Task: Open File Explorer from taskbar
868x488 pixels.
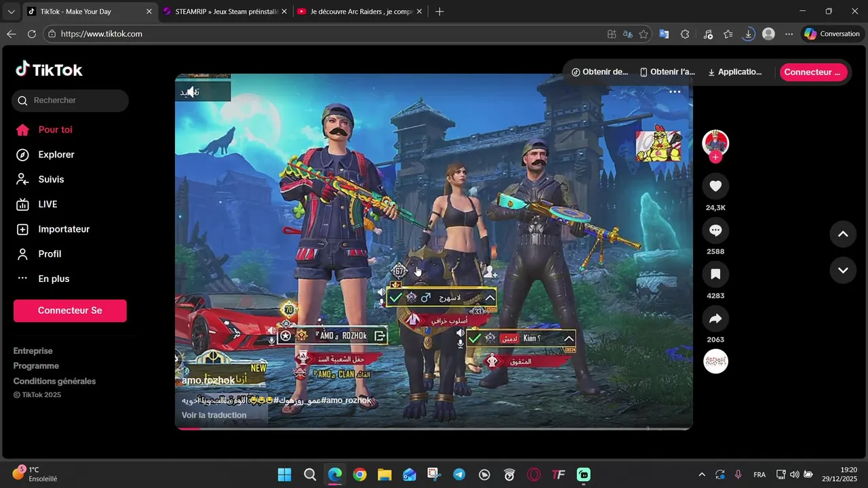Action: [384, 474]
